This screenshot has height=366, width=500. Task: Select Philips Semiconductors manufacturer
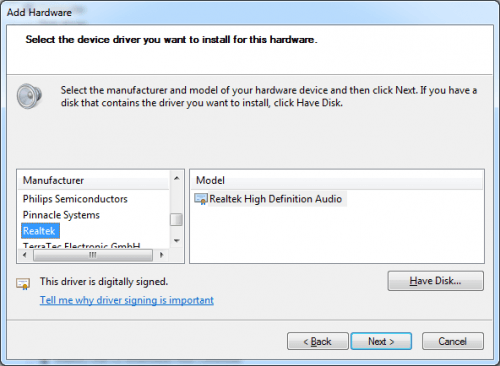coord(75,199)
